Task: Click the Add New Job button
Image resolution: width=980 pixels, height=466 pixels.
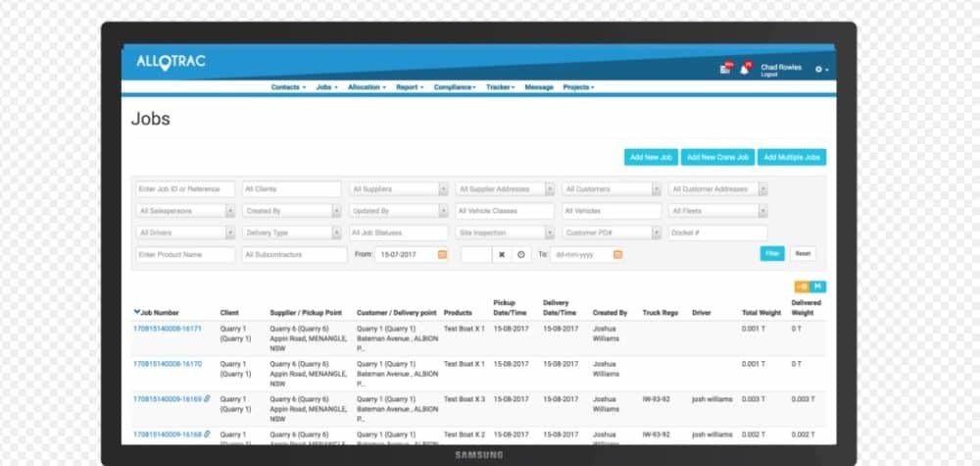Action: 650,157
